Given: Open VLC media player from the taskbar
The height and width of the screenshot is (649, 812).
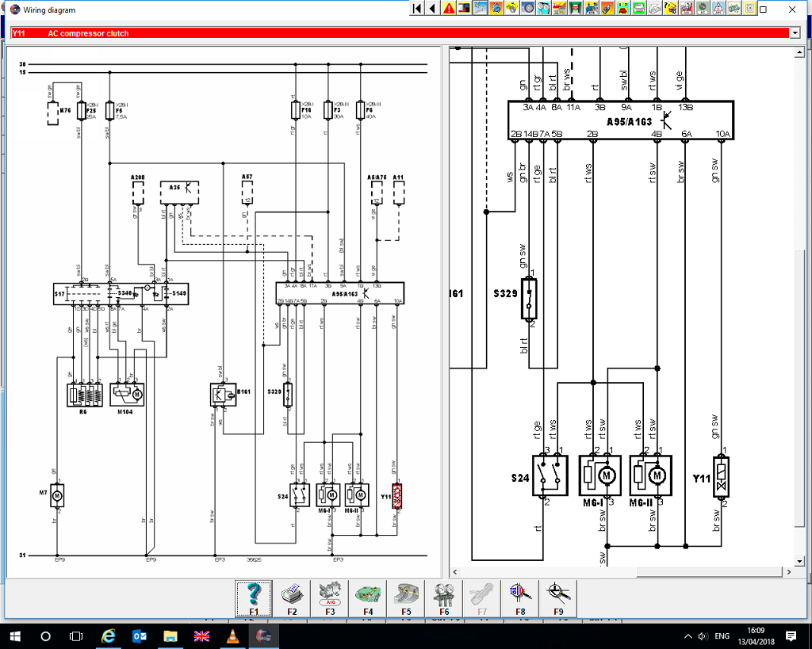Looking at the screenshot, I should pos(232,636).
